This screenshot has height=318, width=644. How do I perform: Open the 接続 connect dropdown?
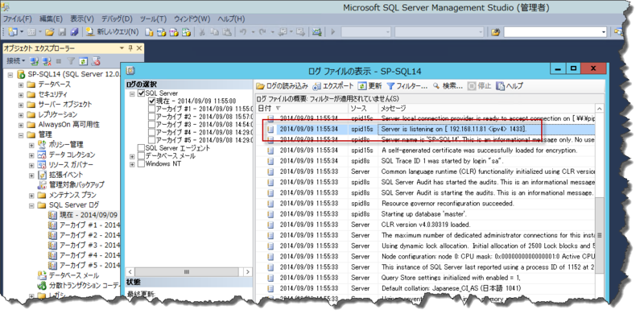point(15,61)
